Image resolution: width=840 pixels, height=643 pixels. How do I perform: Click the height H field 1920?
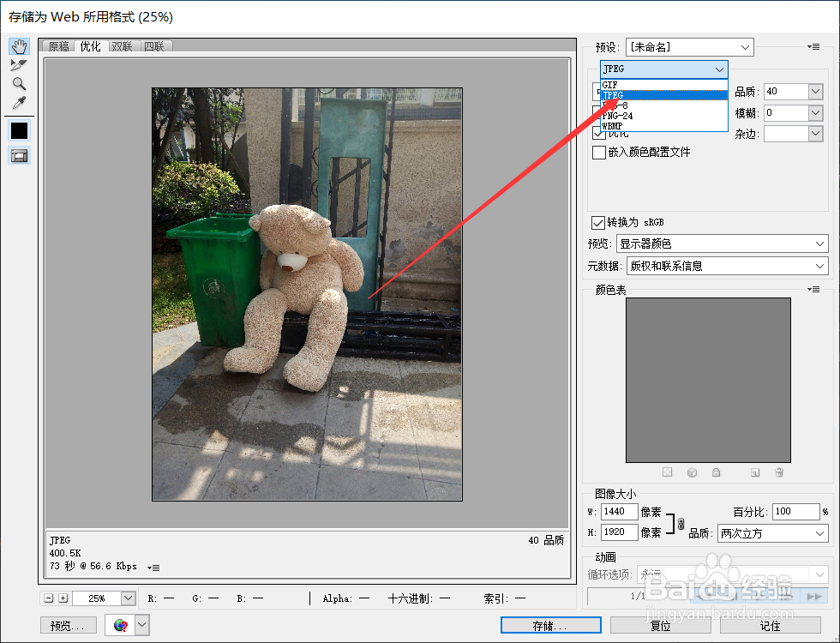click(619, 532)
